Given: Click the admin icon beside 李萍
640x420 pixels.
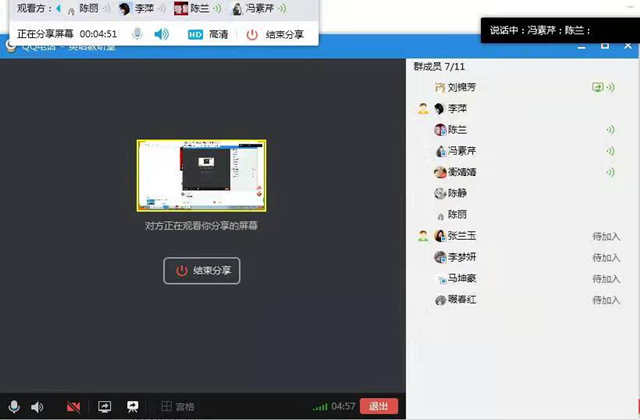Looking at the screenshot, I should coord(424,108).
